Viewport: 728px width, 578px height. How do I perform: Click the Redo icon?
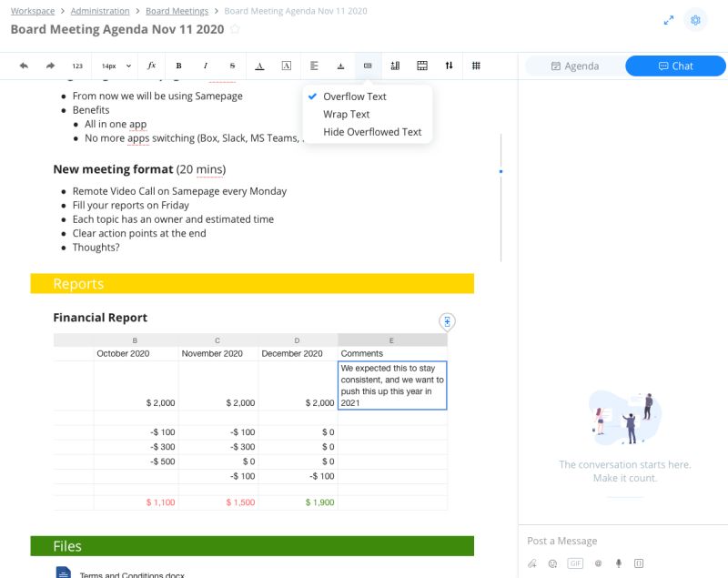[51, 66]
